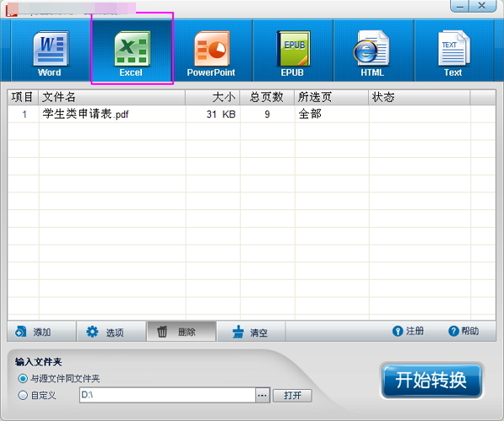Click 打开 to open output folder
The height and width of the screenshot is (421, 504).
click(x=292, y=395)
